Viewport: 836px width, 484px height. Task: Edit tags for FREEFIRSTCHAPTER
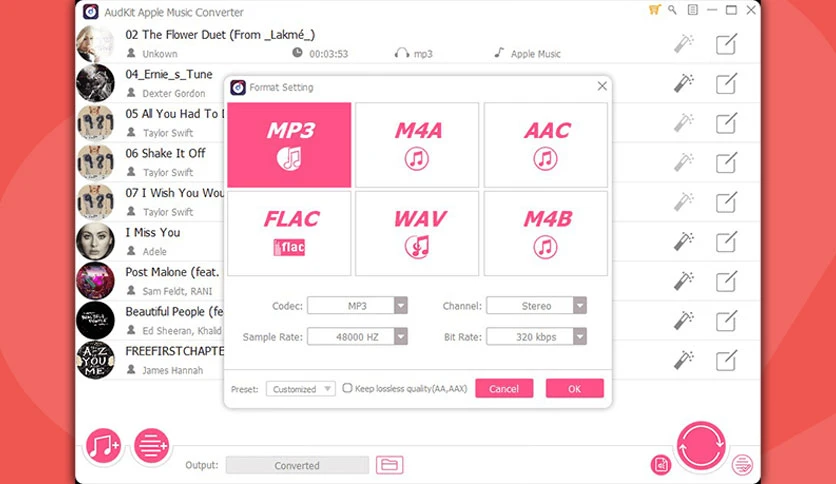tap(726, 360)
